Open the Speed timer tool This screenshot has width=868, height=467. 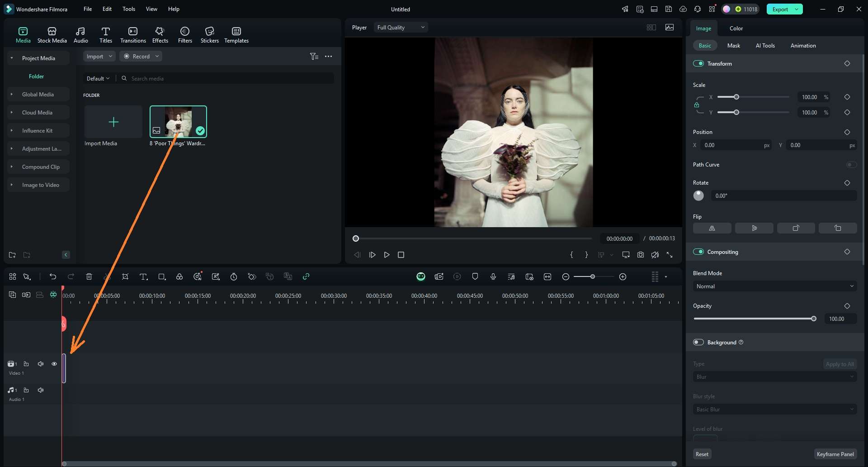click(234, 276)
